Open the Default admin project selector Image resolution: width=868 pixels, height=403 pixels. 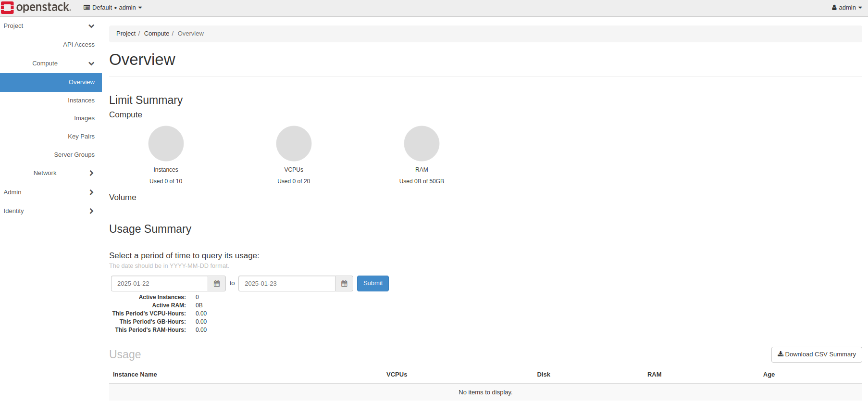113,8
